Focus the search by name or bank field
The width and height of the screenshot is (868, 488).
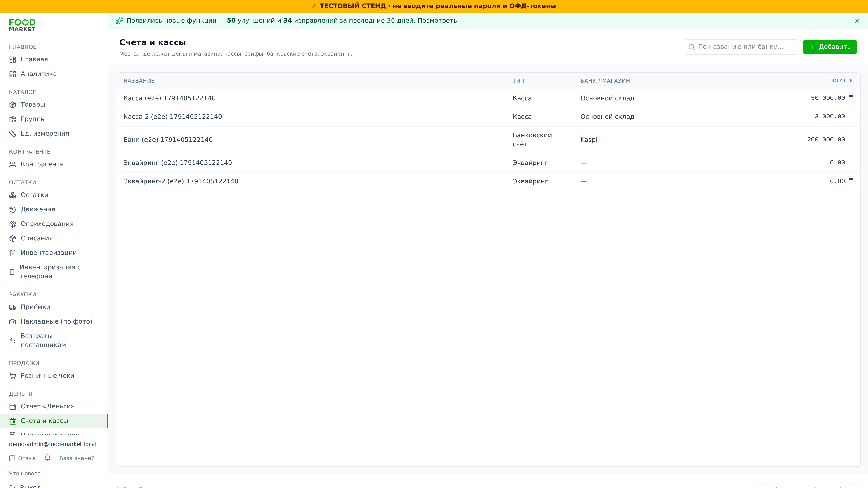pyautogui.click(x=741, y=47)
